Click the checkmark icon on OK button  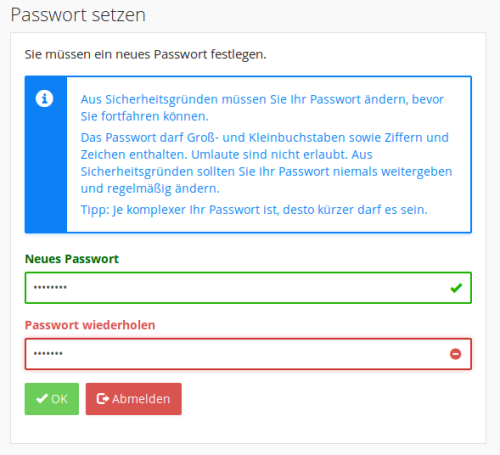42,399
